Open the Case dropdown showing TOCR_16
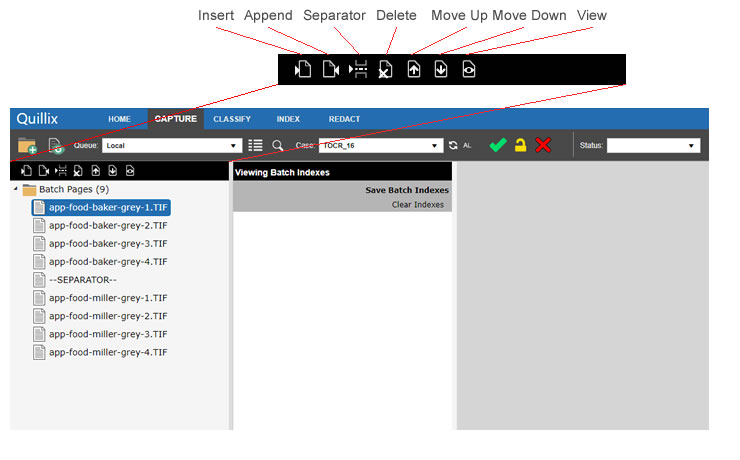740x460 pixels. (380, 145)
